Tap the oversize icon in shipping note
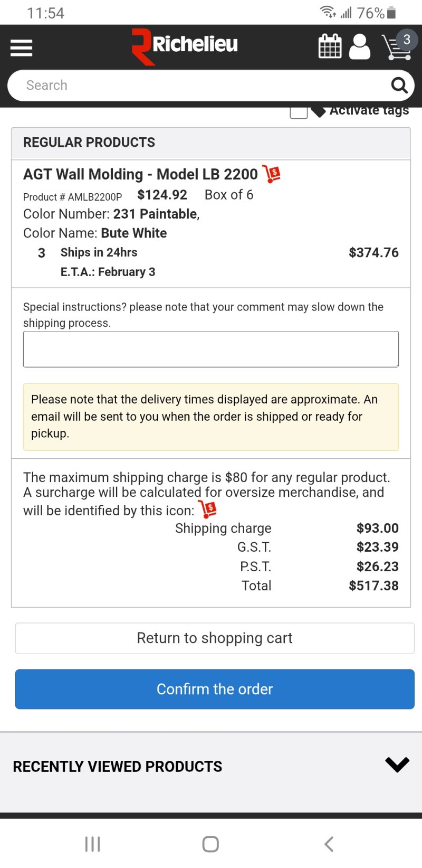The height and width of the screenshot is (868, 422). click(x=208, y=510)
